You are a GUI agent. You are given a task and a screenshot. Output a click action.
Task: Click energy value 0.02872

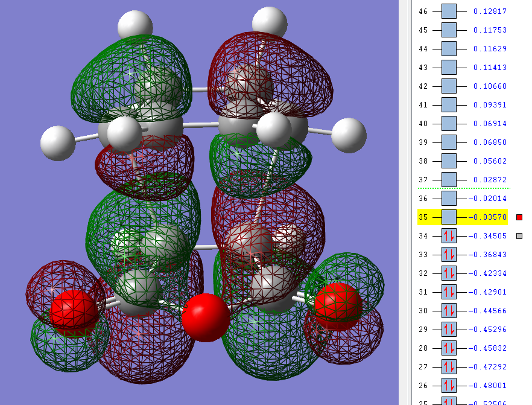[490, 180]
